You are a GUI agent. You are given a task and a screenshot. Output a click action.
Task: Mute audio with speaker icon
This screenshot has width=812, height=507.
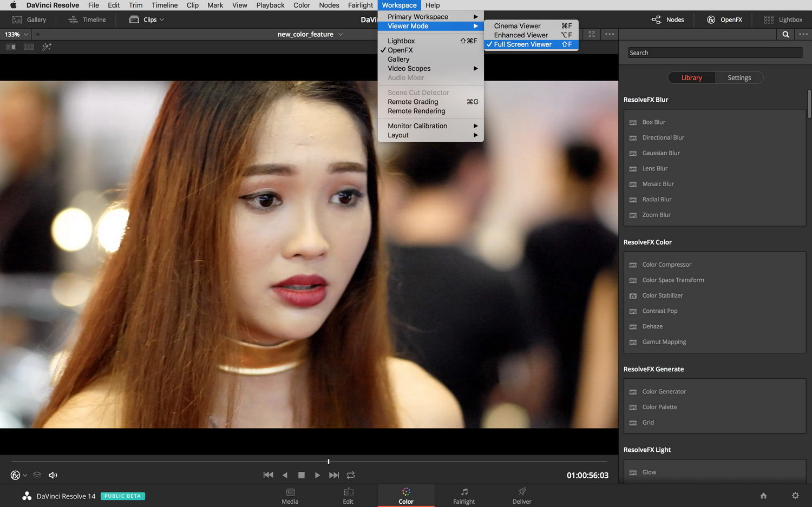(53, 475)
